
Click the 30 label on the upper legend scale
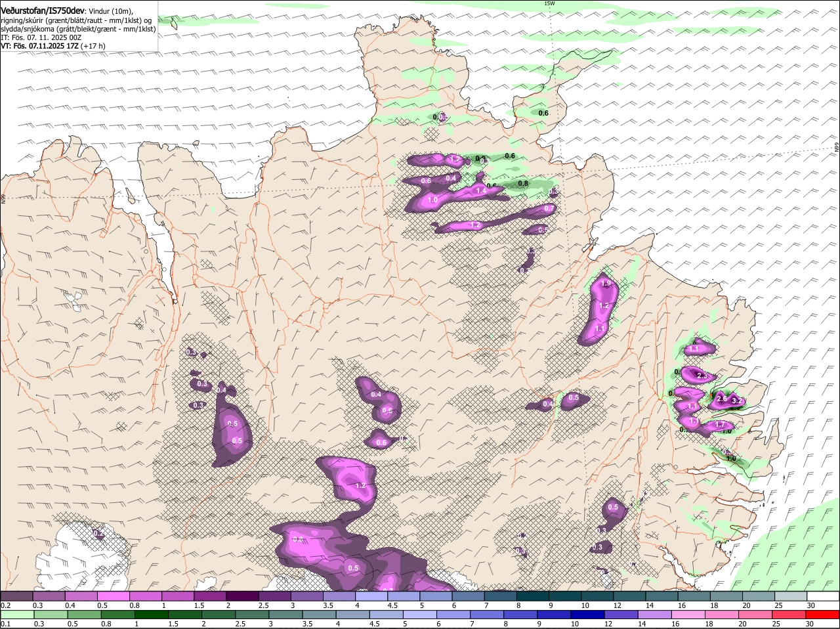tap(810, 605)
